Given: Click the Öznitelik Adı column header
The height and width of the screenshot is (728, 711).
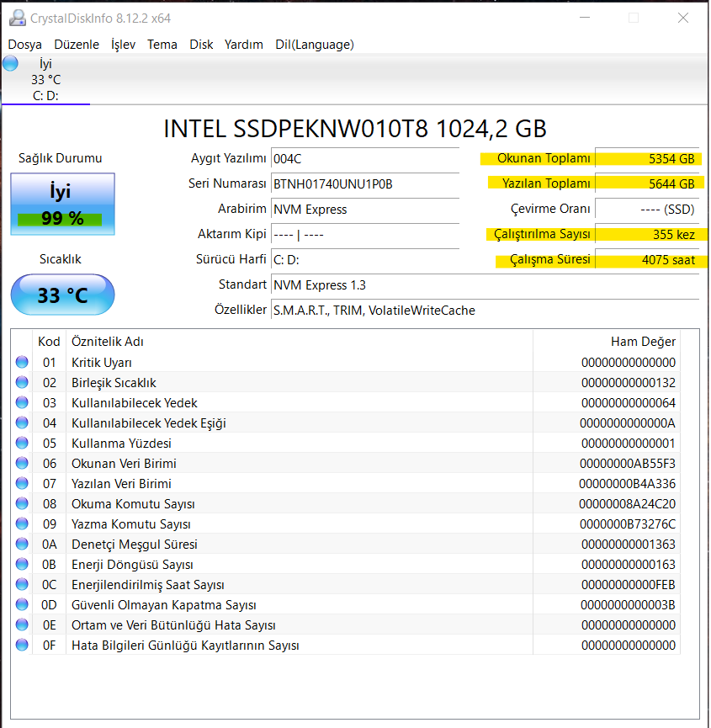Looking at the screenshot, I should point(108,342).
